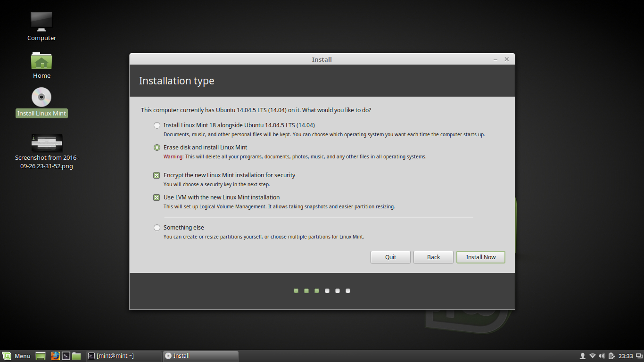This screenshot has width=644, height=362.
Task: Click the red Warning label text
Action: 173,156
